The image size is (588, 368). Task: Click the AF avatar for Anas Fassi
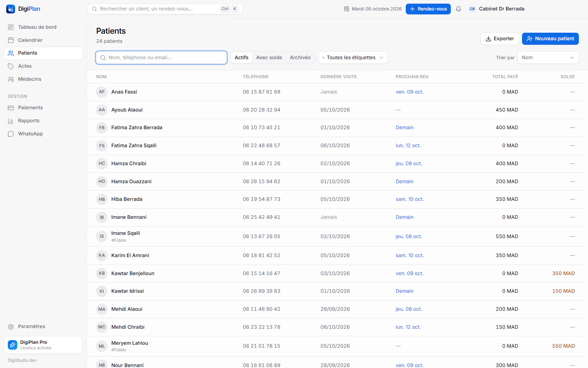pyautogui.click(x=102, y=92)
